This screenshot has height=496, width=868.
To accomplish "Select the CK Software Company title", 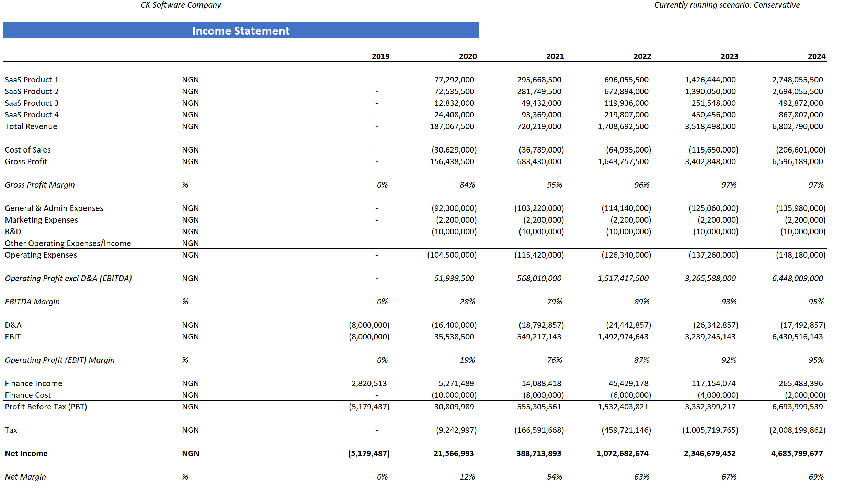I will tap(181, 5).
